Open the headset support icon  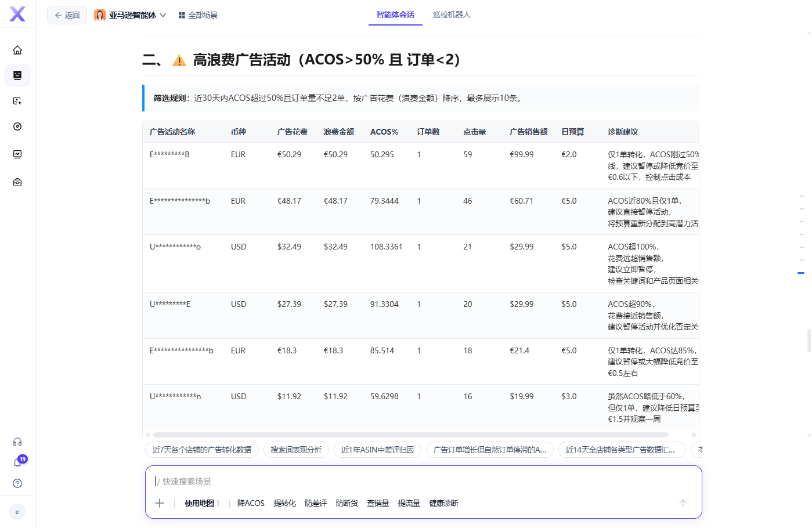click(x=17, y=442)
